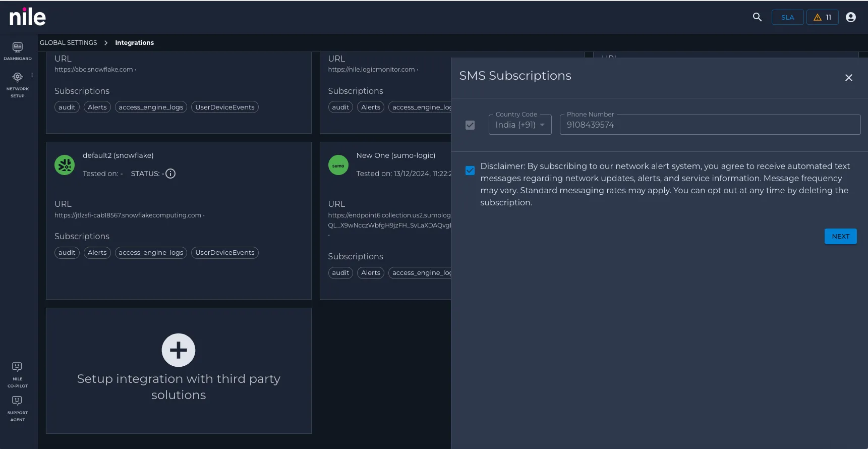Click UserDeviceEvents tag under abc.snowflake.com
Screen dimensions: 868x449
(225, 107)
